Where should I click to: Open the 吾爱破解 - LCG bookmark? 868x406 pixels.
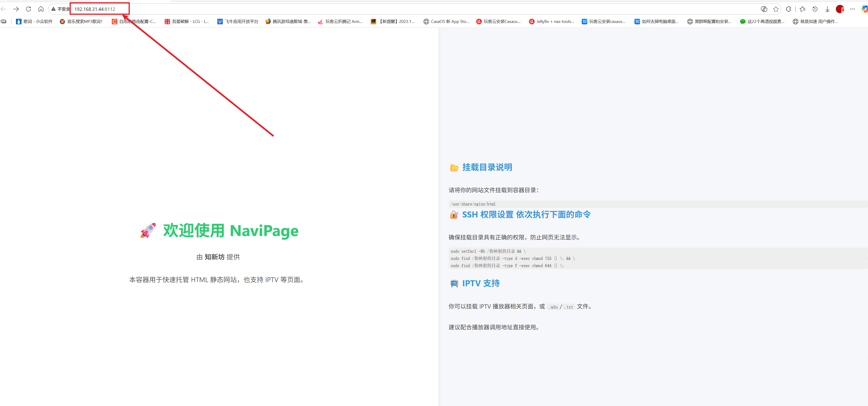[x=187, y=22]
